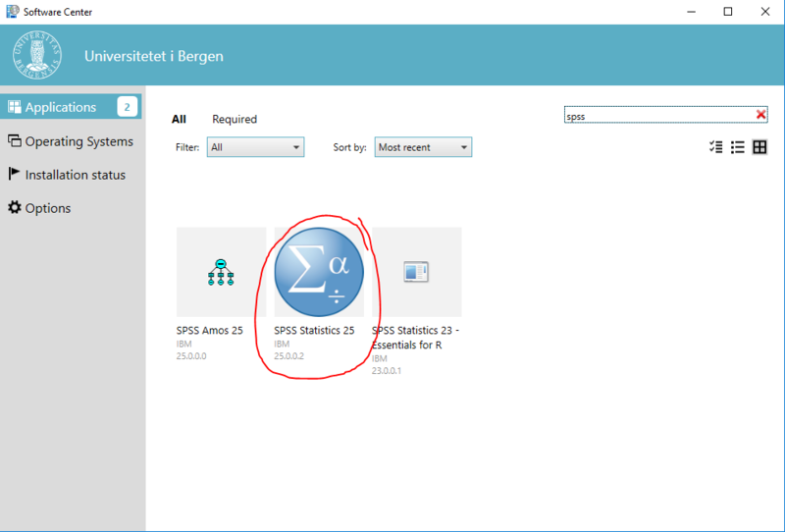Click the SPSS Amos 25 title text
This screenshot has height=532, width=785.
click(x=209, y=330)
